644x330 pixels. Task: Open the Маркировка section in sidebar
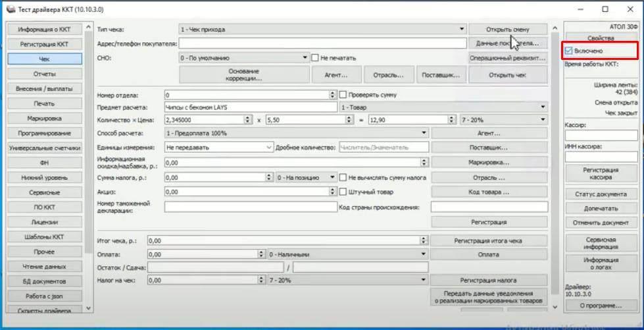click(45, 119)
